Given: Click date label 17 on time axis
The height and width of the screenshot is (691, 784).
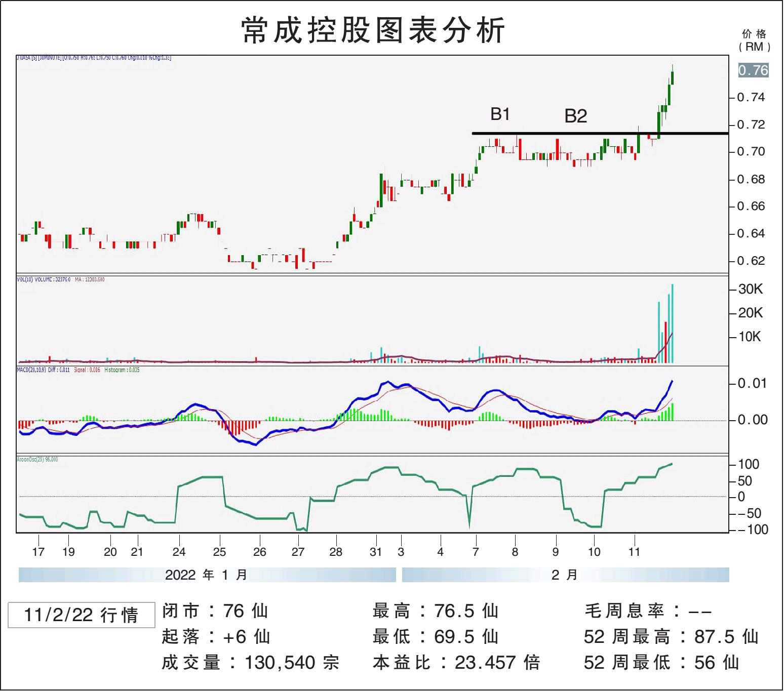Looking at the screenshot, I should 38,552.
